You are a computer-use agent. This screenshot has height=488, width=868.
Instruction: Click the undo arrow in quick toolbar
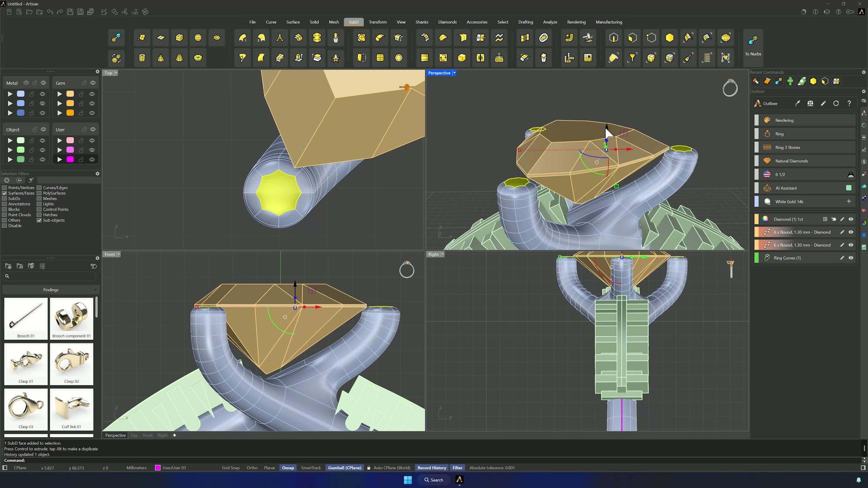tap(50, 12)
